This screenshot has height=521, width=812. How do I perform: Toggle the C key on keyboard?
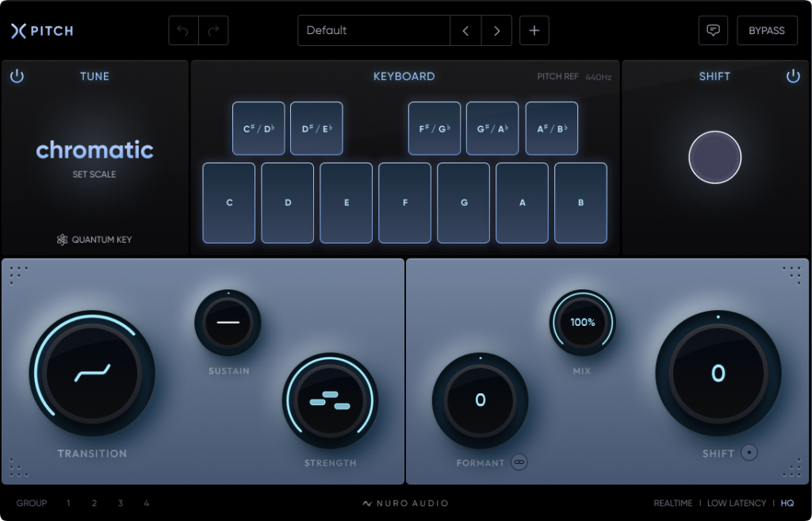(229, 202)
